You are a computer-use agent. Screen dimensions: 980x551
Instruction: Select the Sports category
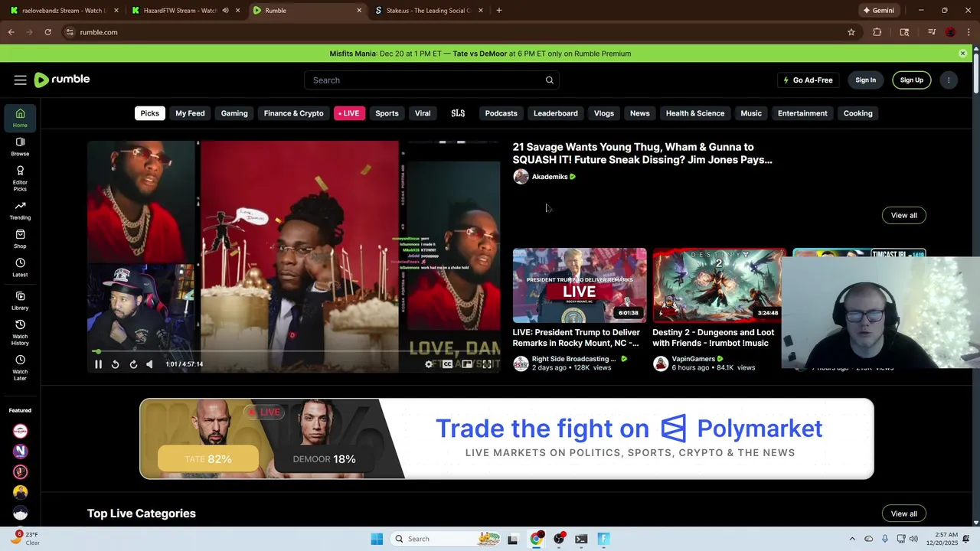[387, 113]
